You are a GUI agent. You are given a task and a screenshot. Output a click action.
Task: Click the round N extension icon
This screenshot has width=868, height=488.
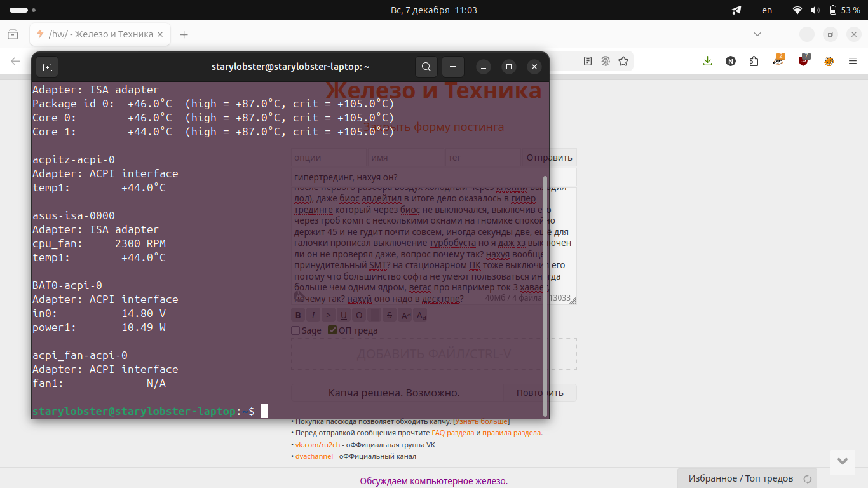click(x=731, y=61)
